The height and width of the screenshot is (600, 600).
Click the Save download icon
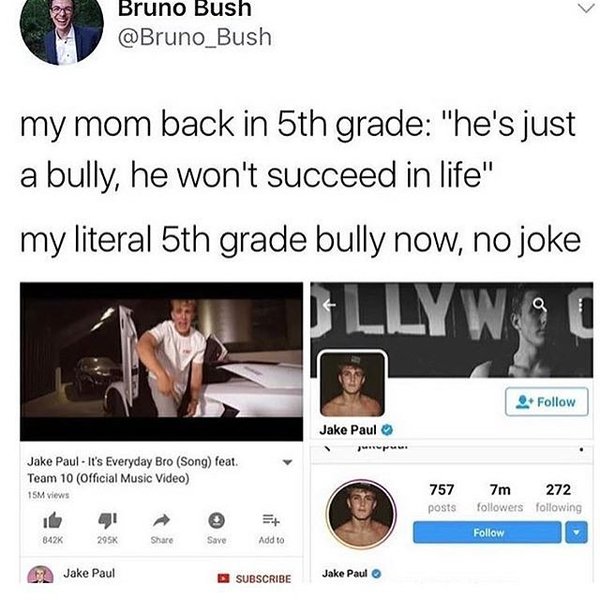click(216, 520)
